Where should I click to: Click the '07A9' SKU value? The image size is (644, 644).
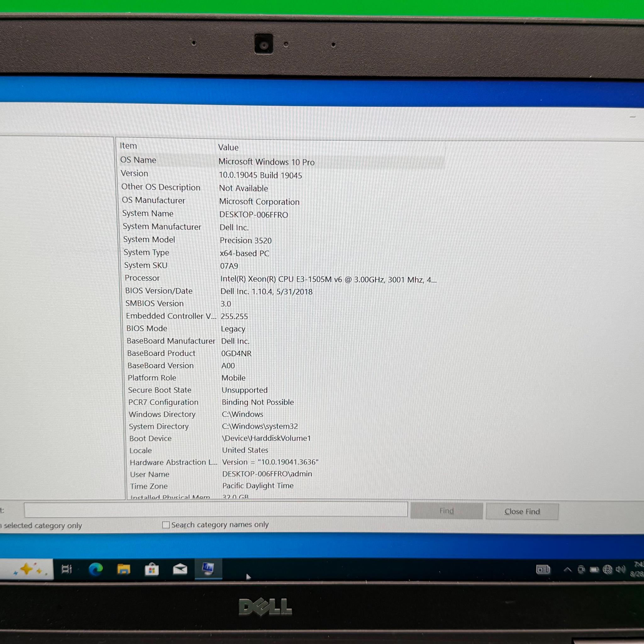pyautogui.click(x=229, y=266)
